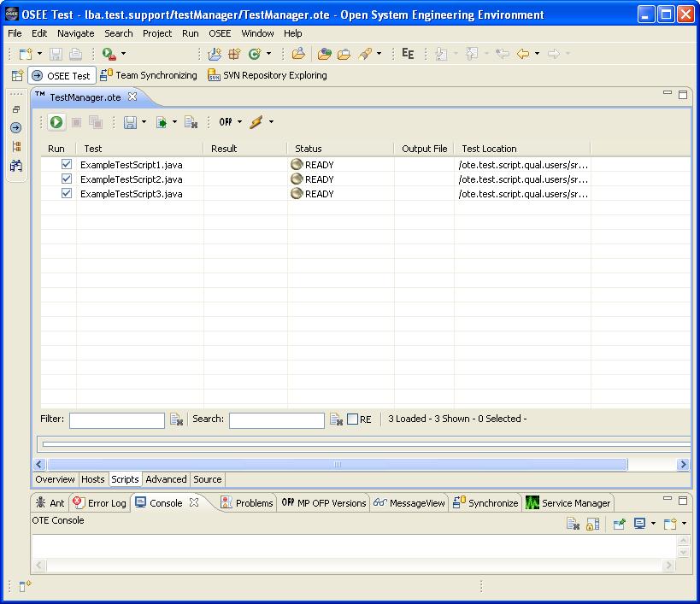
Task: Uncheck the Run box for ExampleTestScript2.java
Action: click(67, 179)
